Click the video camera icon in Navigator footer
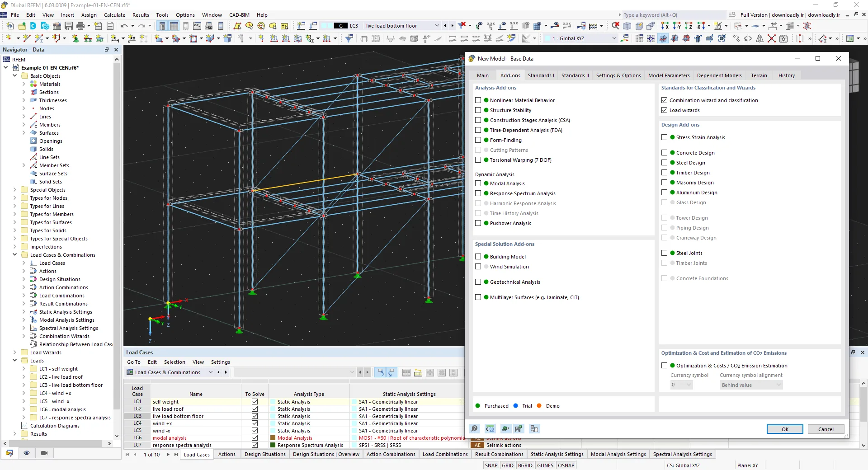868x470 pixels. click(44, 453)
